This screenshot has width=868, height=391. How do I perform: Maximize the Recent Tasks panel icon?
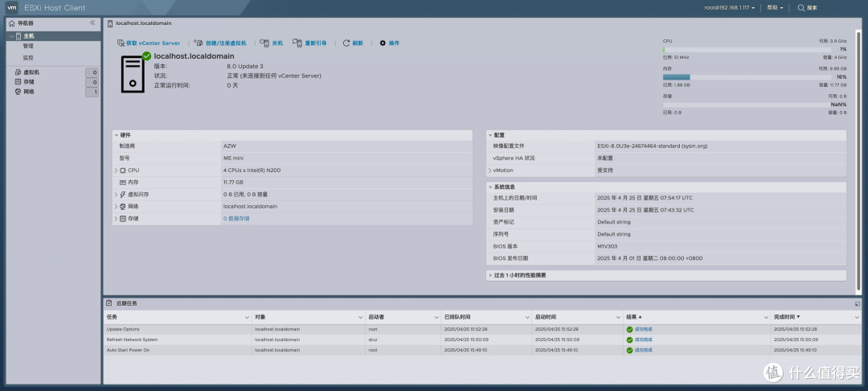tap(858, 303)
